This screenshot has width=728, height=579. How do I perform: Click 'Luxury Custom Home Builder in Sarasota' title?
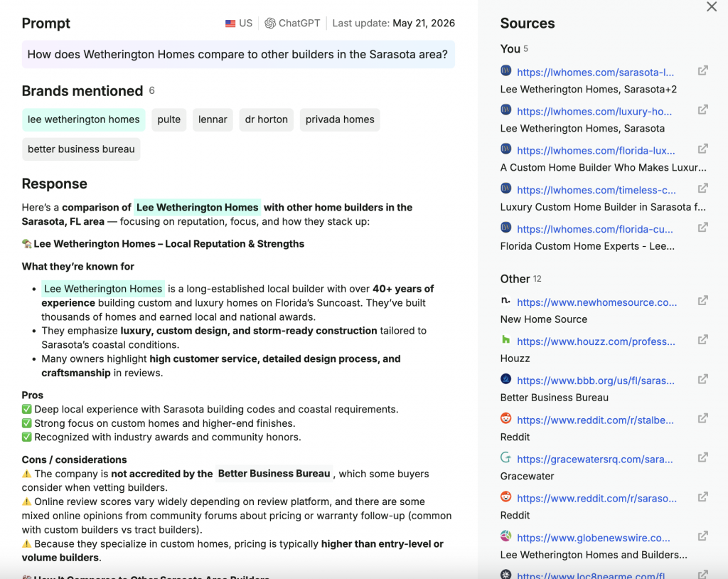click(x=603, y=207)
